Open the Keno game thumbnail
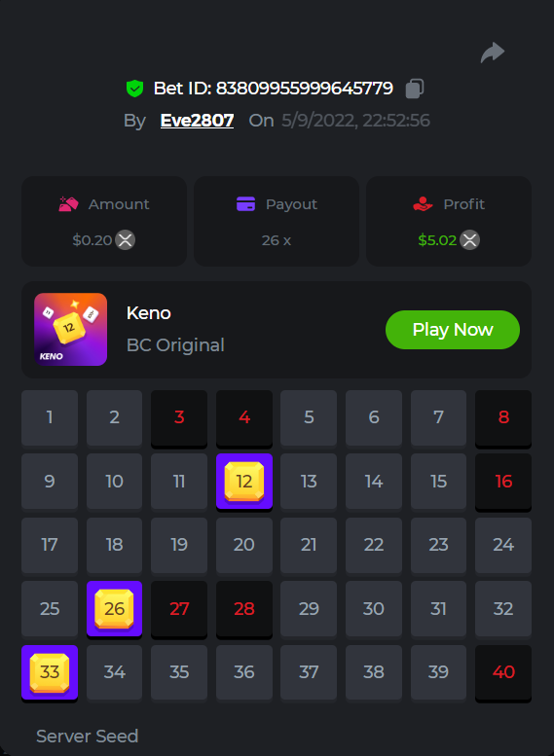This screenshot has height=756, width=554. (70, 329)
